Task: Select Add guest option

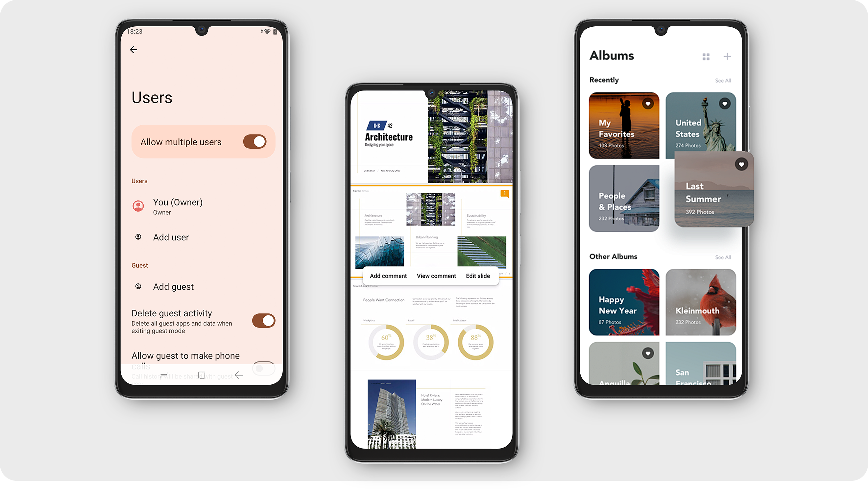Action: pos(173,286)
